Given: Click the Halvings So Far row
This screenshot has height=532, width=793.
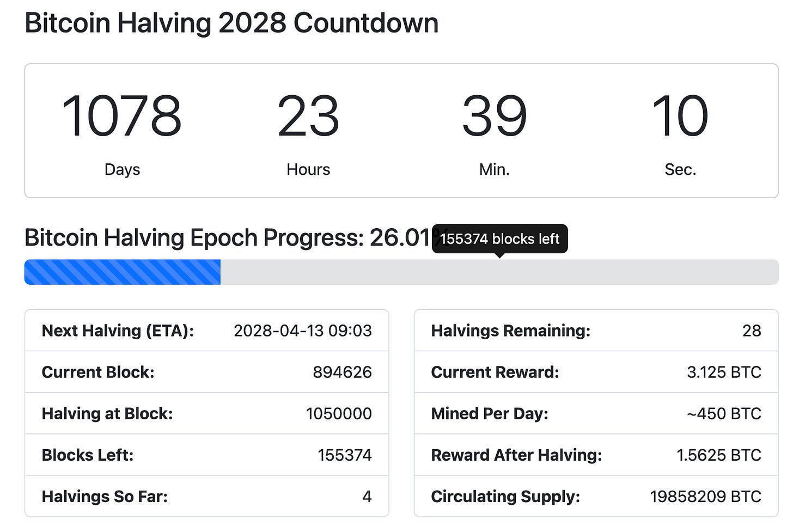Looking at the screenshot, I should click(x=207, y=496).
